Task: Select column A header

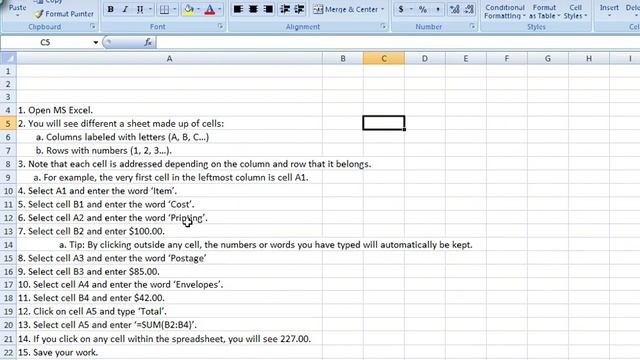Action: 169,58
